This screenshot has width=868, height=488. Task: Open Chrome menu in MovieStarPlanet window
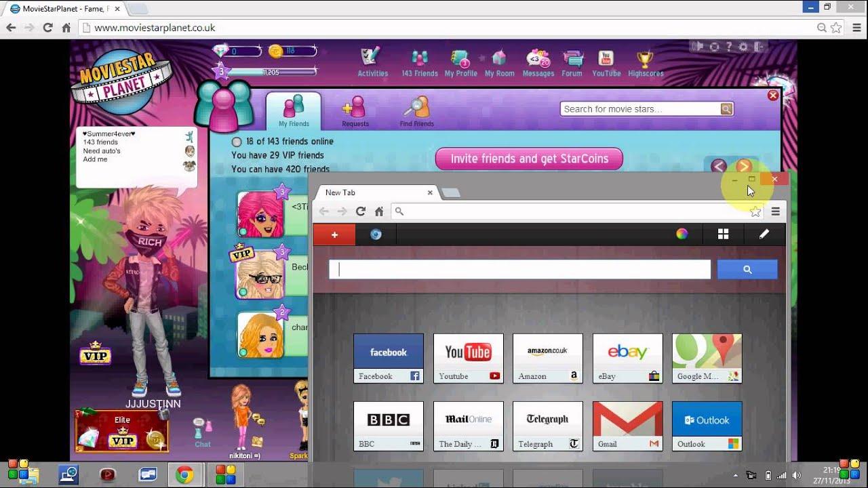(x=856, y=28)
